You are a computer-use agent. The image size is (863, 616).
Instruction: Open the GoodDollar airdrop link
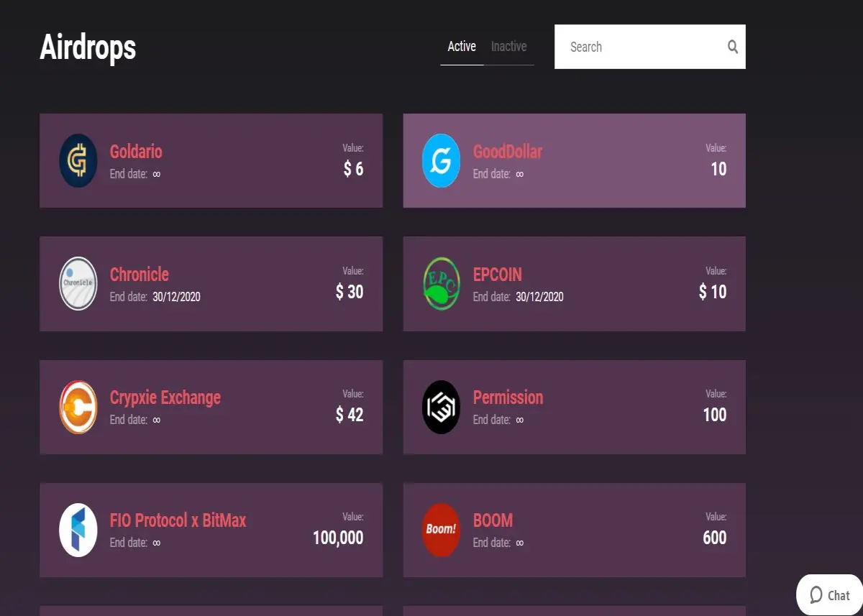click(x=508, y=152)
